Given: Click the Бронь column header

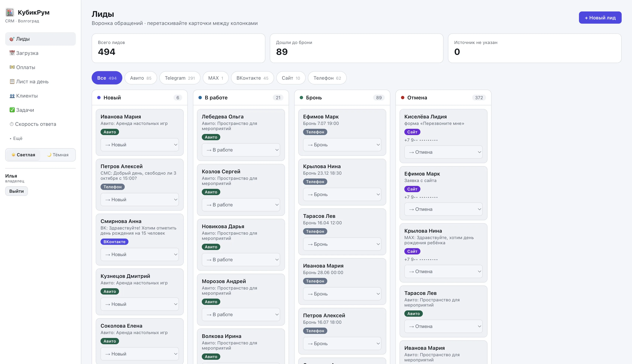Looking at the screenshot, I should [x=342, y=98].
